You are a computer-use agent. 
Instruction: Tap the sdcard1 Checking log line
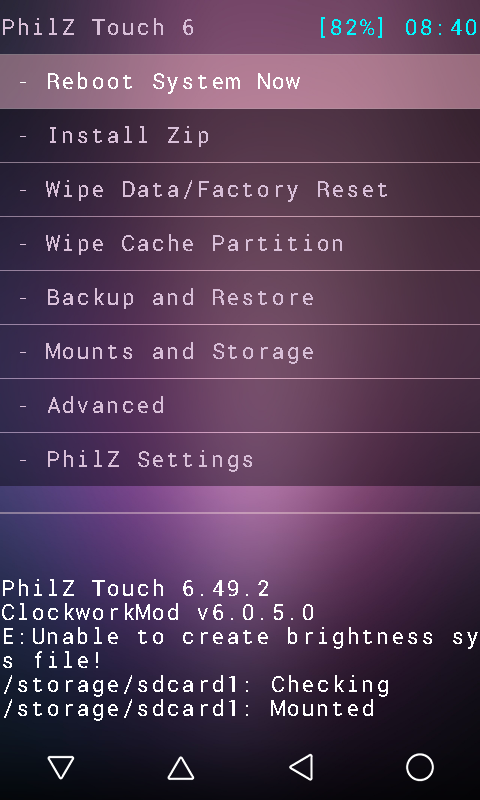[195, 685]
